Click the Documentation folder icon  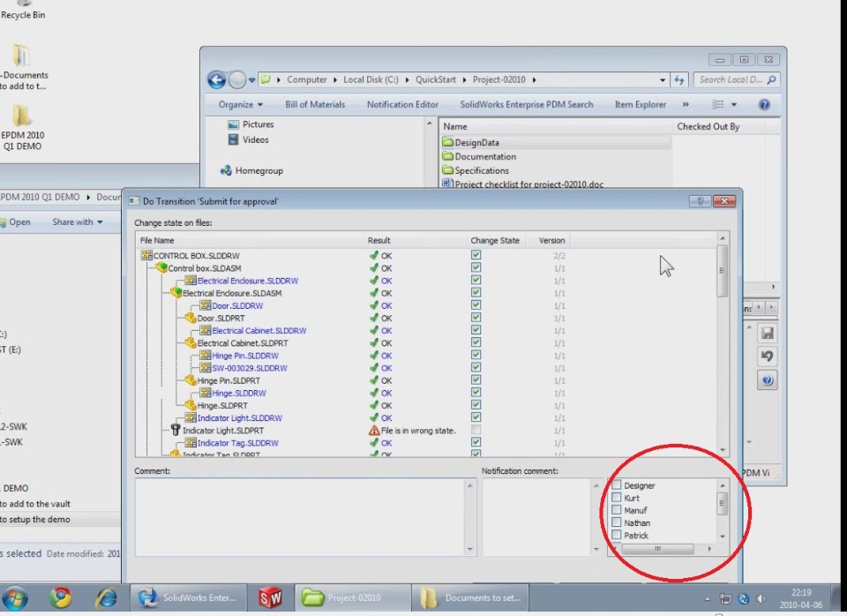point(448,156)
